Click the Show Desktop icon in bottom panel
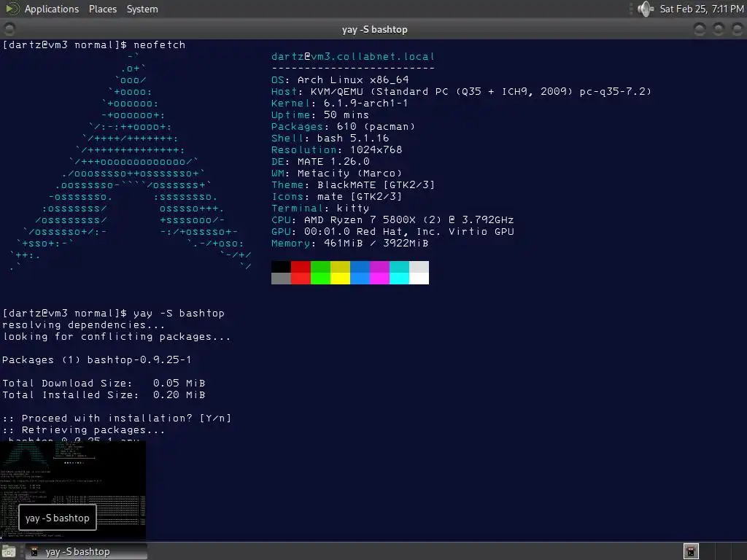 pos(9,551)
